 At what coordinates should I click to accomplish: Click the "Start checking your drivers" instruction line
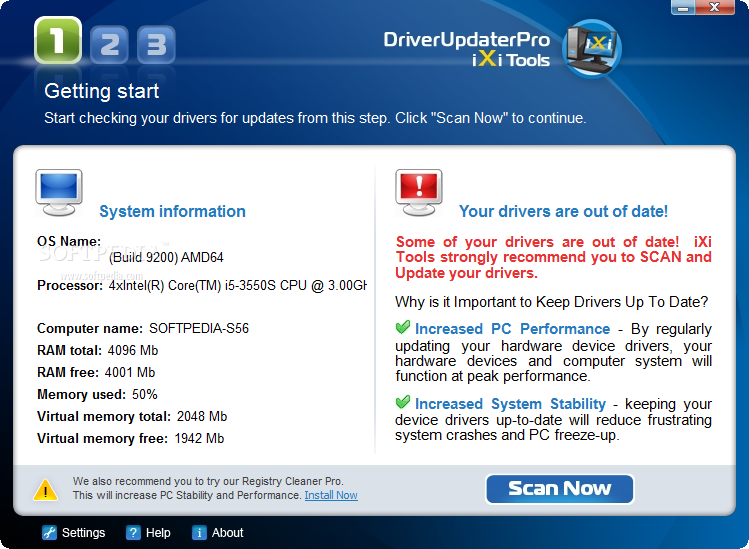click(315, 118)
